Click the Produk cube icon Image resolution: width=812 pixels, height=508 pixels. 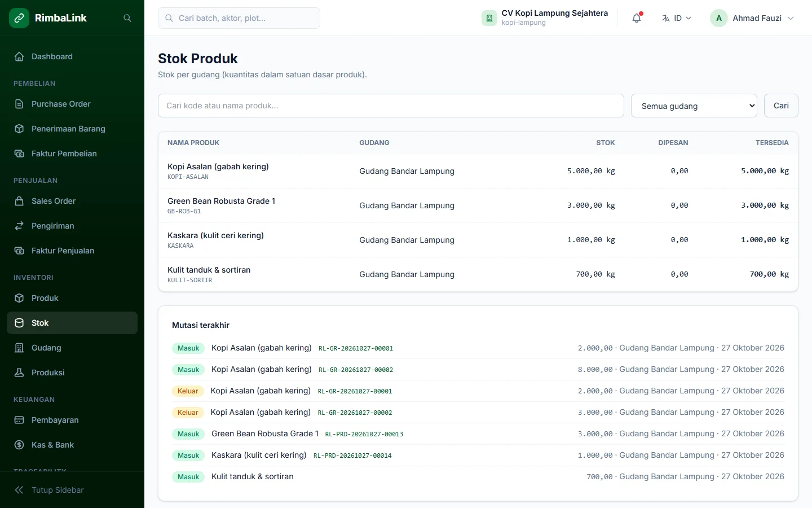pos(19,298)
